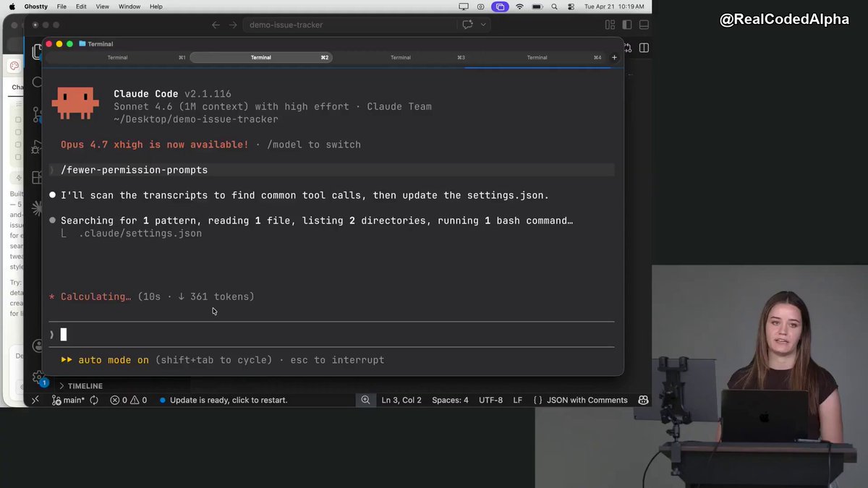This screenshot has height=488, width=868.
Task: Click the "Update is ready, click to restart" message
Action: [228, 400]
